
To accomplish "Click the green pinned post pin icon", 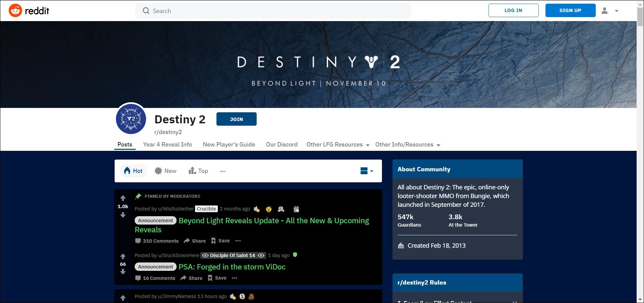I will pyautogui.click(x=138, y=196).
